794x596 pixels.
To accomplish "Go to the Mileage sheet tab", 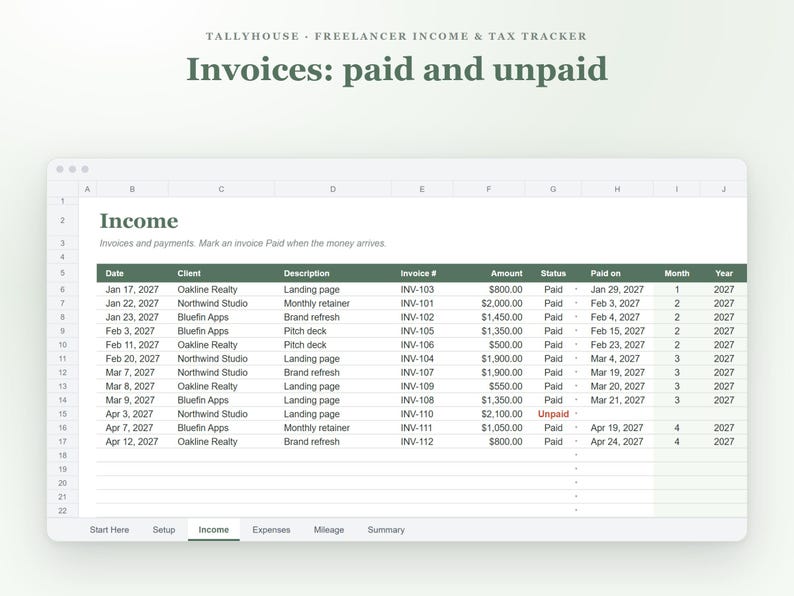I will tap(329, 530).
